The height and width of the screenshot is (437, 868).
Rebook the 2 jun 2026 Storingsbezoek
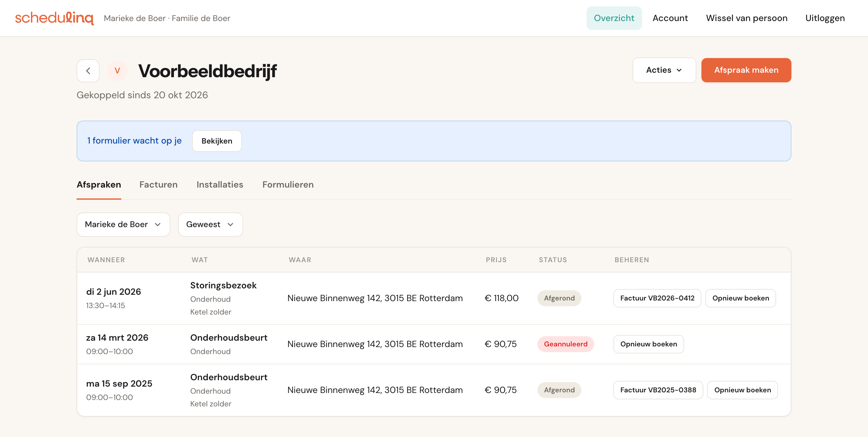click(740, 298)
